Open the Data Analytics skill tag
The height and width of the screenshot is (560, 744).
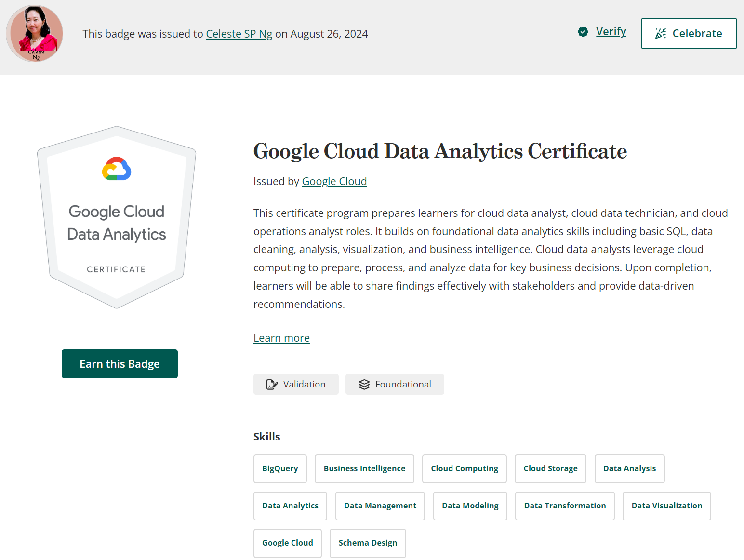[290, 506]
